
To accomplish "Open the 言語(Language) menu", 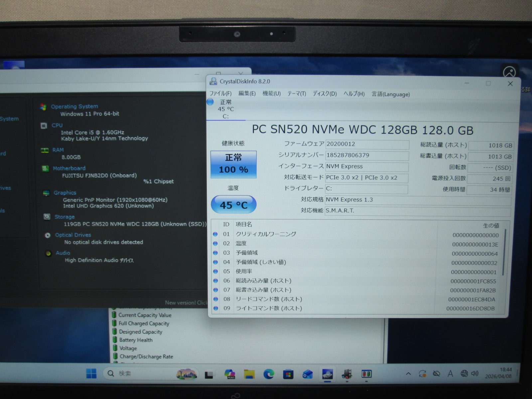I will (390, 94).
